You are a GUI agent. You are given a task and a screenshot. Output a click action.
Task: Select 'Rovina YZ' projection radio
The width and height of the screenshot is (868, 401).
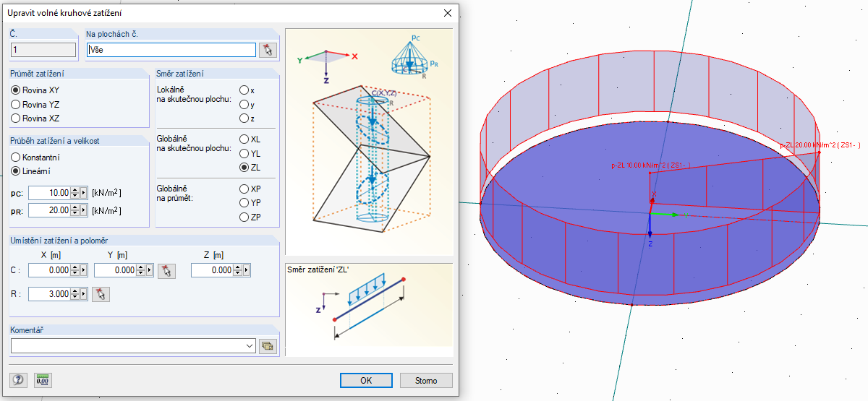[15, 105]
